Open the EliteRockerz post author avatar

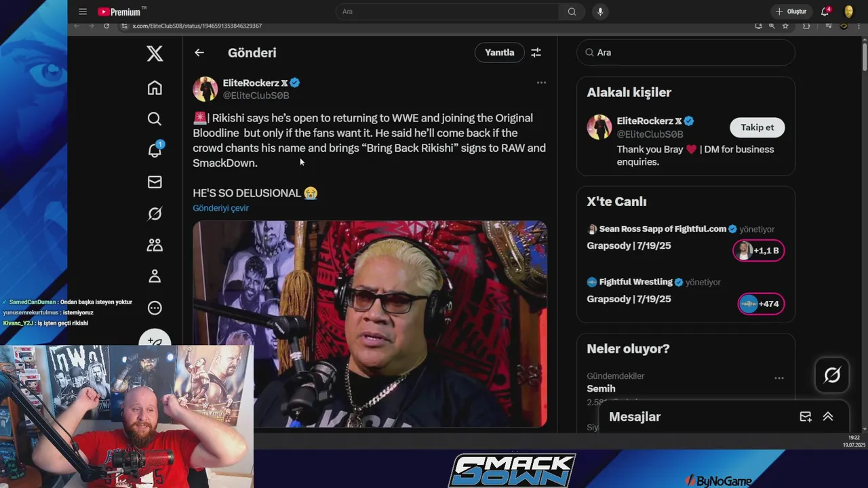pyautogui.click(x=205, y=89)
